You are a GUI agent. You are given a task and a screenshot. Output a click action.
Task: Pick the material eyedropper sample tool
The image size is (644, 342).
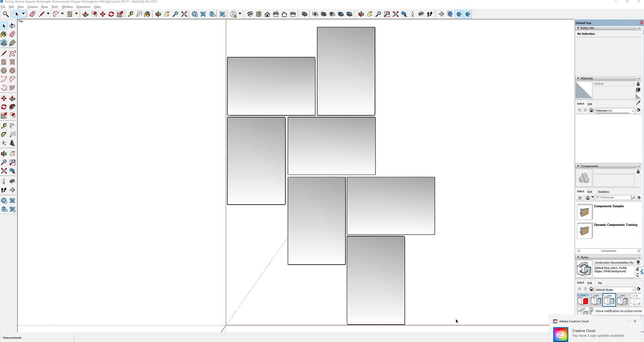[638, 103]
